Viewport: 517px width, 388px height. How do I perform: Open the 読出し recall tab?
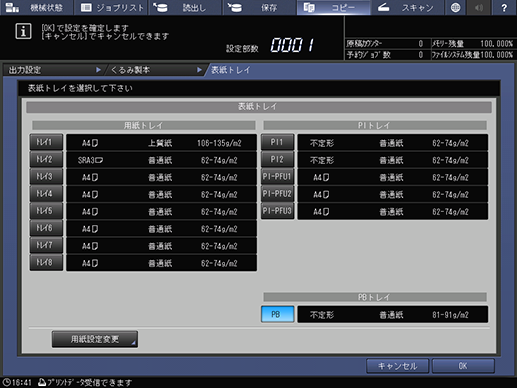tap(185, 7)
